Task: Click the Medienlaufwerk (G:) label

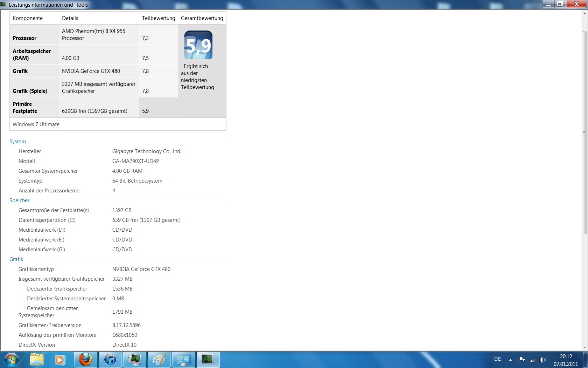Action: click(42, 250)
